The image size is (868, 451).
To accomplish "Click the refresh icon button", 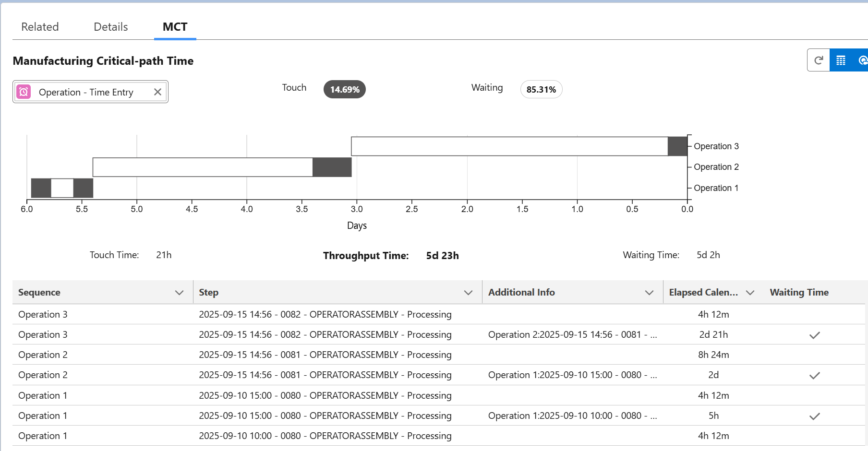I will [x=819, y=60].
